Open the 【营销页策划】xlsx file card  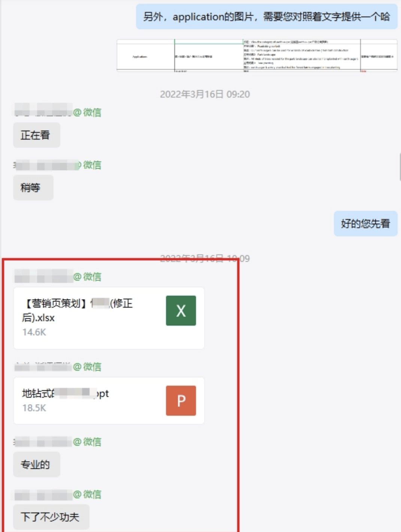(109, 318)
